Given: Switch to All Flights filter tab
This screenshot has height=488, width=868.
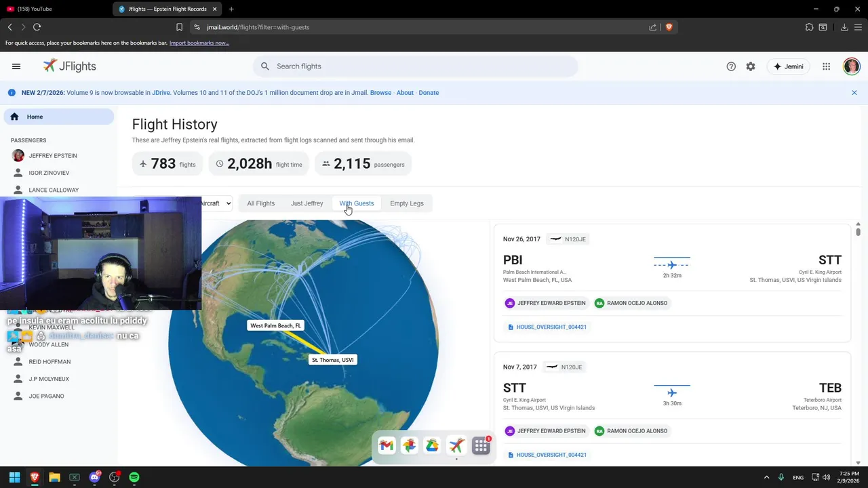Looking at the screenshot, I should point(261,203).
